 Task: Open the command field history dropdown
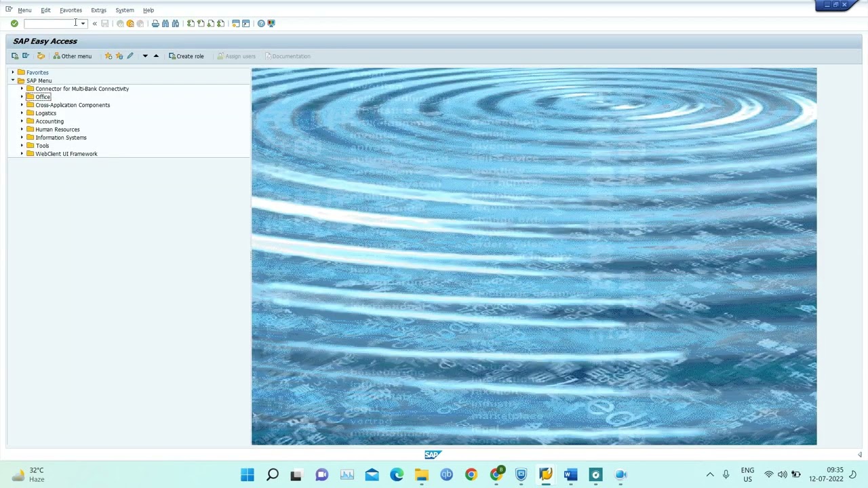point(83,24)
